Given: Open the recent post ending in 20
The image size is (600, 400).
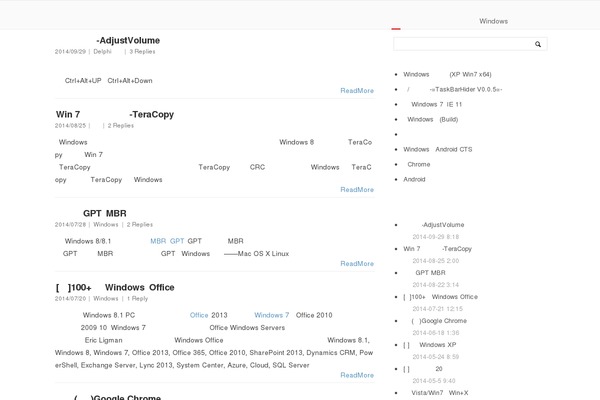Looking at the screenshot, I should pyautogui.click(x=423, y=369).
